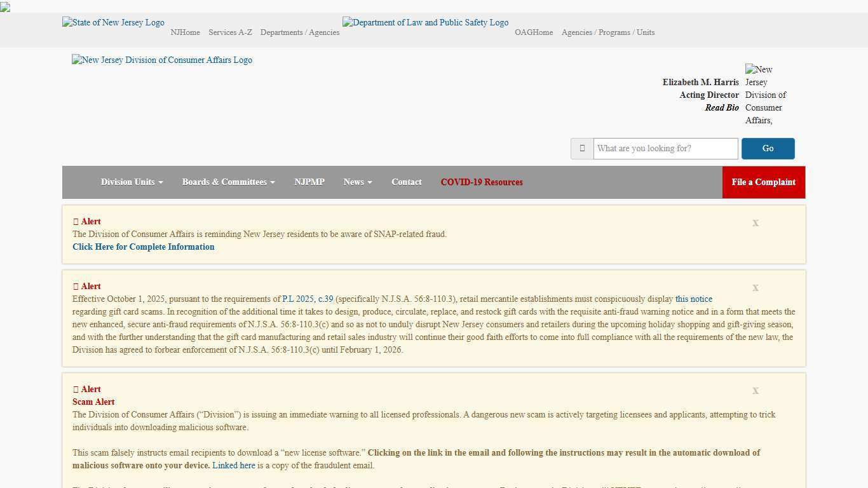
Task: Click the State of New Jersey logo
Action: click(113, 22)
